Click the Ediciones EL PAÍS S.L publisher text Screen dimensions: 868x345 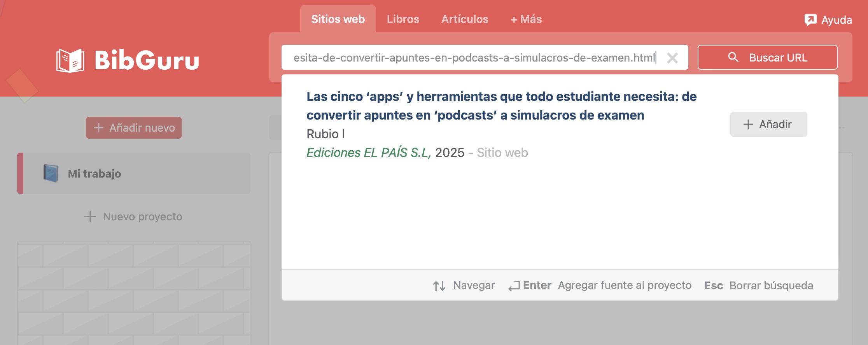click(x=369, y=153)
